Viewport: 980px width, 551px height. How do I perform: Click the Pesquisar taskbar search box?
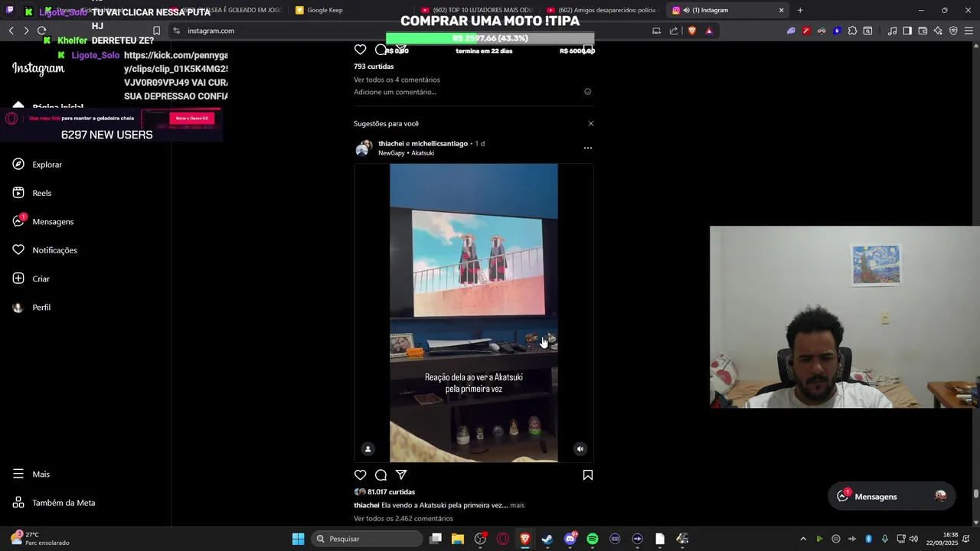point(367,539)
